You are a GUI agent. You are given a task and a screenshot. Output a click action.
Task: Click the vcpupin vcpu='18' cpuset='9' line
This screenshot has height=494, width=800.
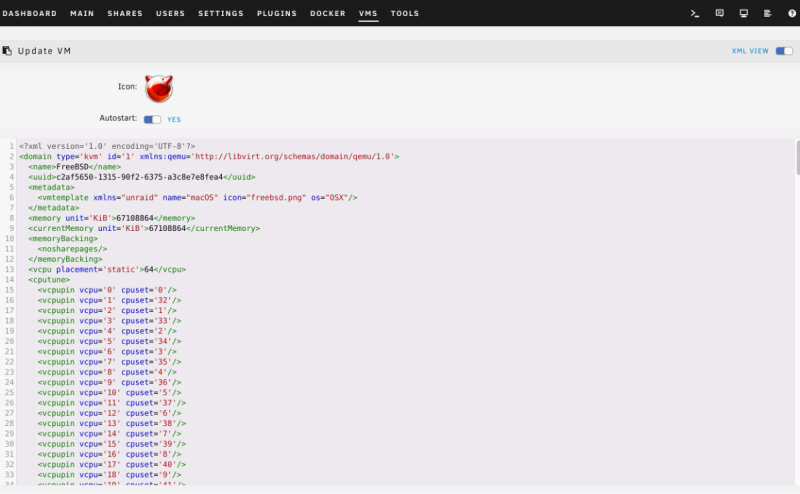tap(109, 475)
